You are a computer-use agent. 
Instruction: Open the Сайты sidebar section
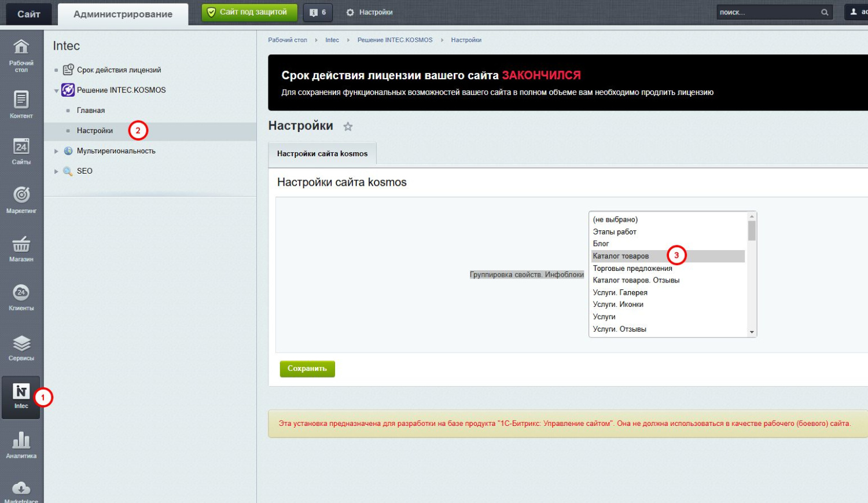[21, 152]
